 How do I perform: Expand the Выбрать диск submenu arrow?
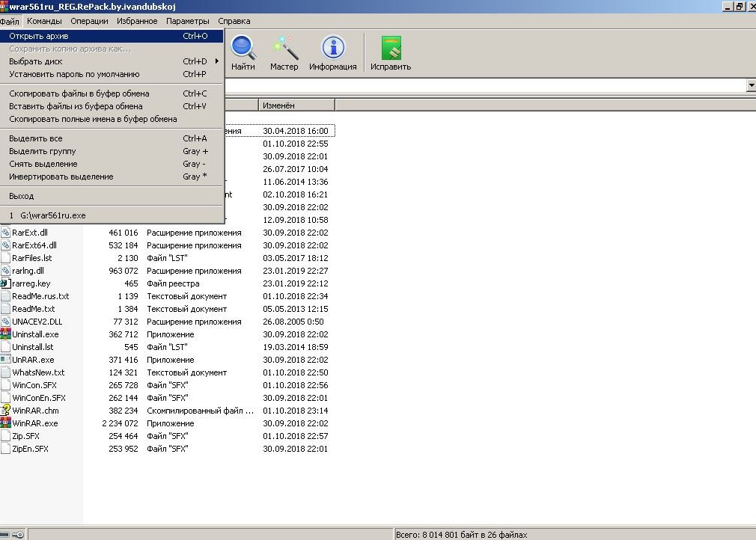coord(217,61)
